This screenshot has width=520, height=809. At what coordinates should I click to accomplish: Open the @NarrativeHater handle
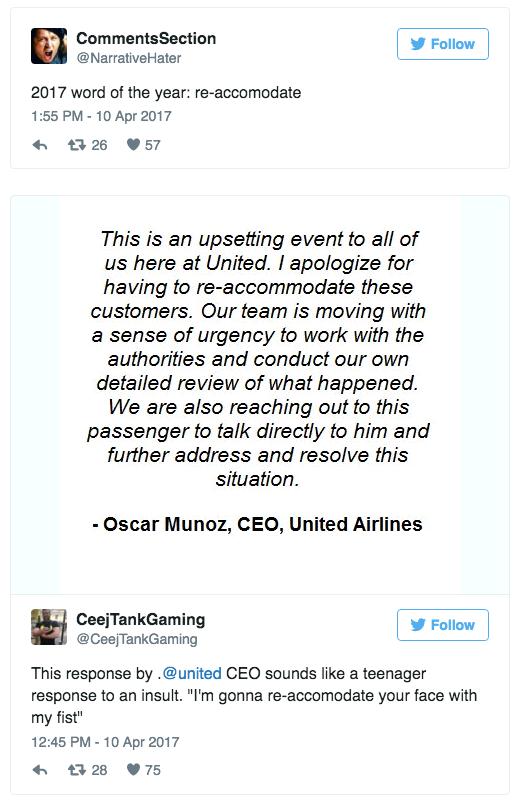click(129, 58)
